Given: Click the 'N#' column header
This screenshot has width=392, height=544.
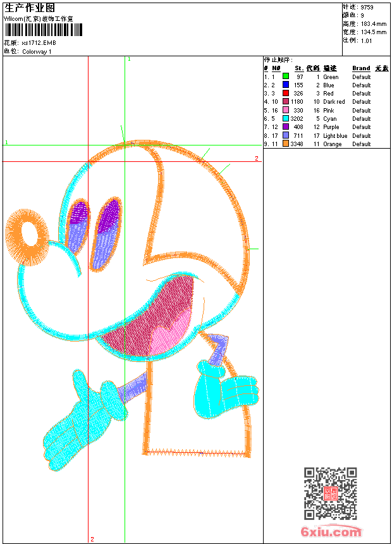Looking at the screenshot, I should [276, 68].
